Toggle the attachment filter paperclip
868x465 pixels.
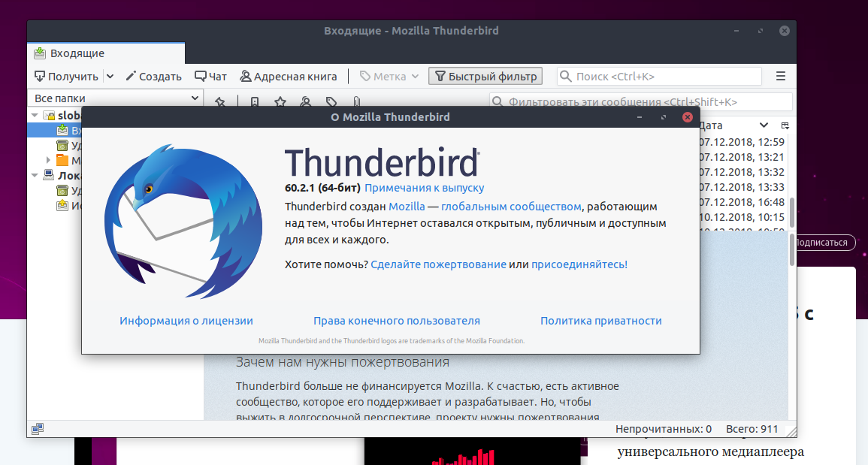tap(357, 102)
